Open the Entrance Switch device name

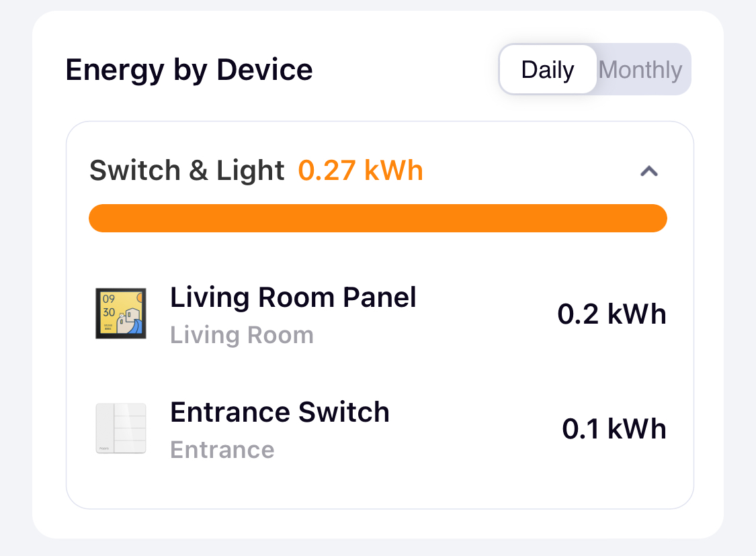pos(280,412)
